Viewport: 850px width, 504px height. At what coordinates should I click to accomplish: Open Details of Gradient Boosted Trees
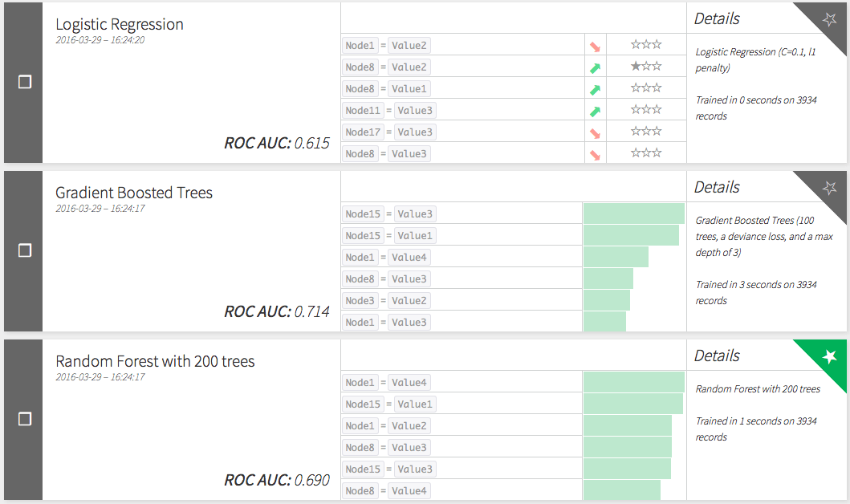[717, 188]
